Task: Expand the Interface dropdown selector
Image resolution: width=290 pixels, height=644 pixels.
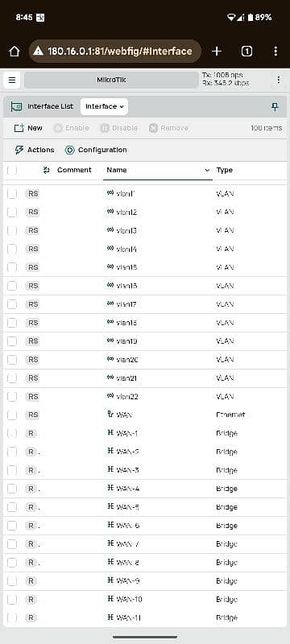Action: (x=105, y=107)
